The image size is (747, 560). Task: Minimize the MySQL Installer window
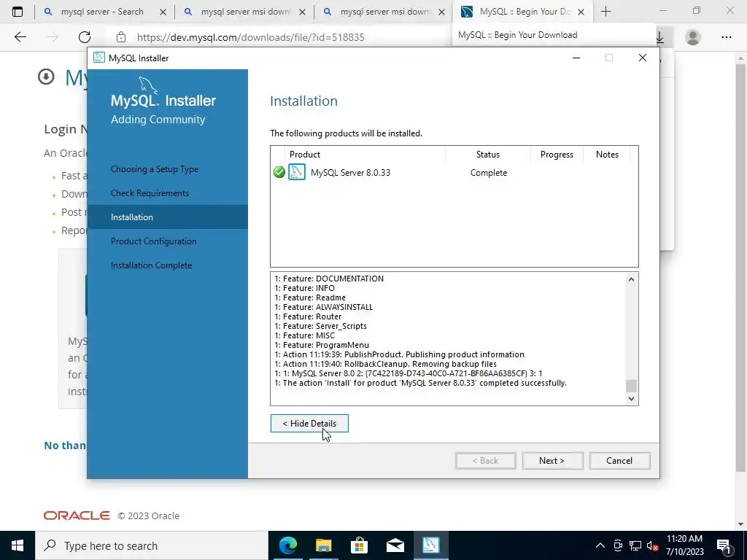point(576,58)
